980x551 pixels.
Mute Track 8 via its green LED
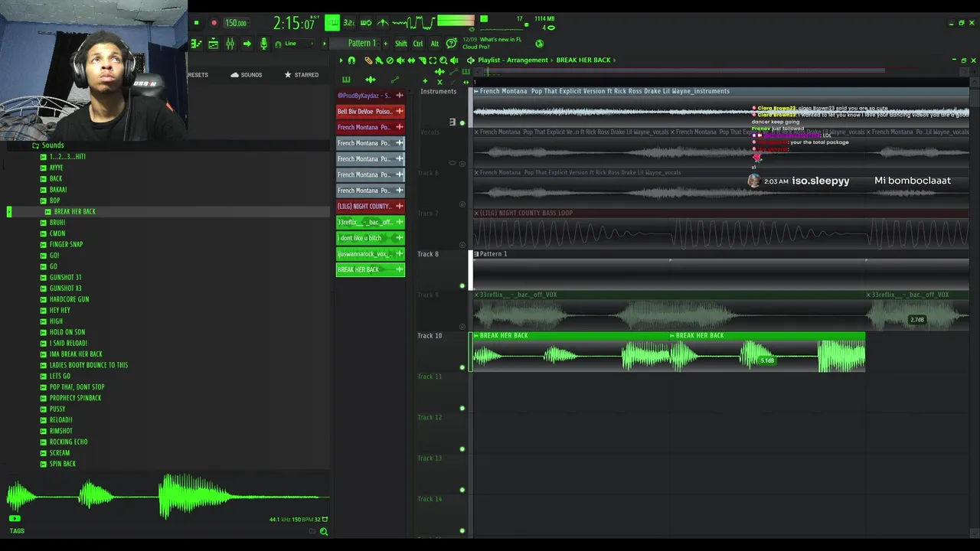tap(462, 286)
